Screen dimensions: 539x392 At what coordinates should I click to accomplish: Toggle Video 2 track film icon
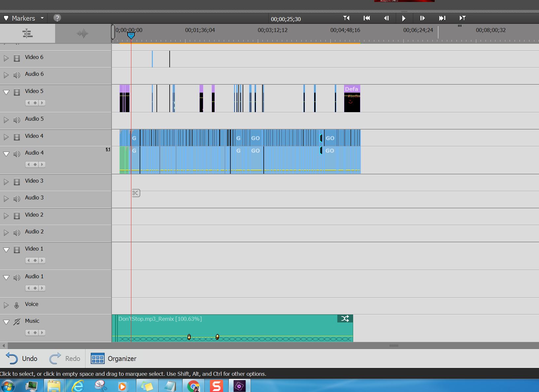17,216
